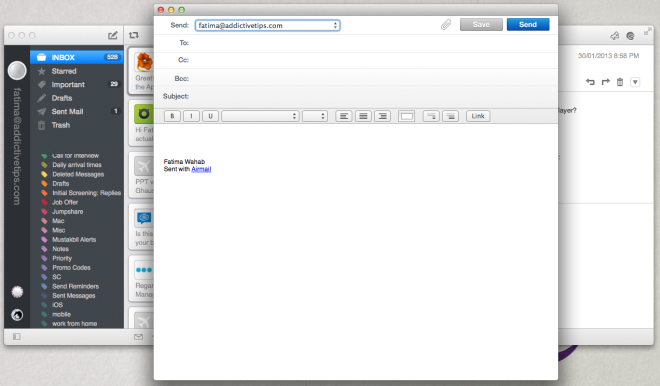Click the decrease indent button
This screenshot has width=660, height=386.
point(431,116)
